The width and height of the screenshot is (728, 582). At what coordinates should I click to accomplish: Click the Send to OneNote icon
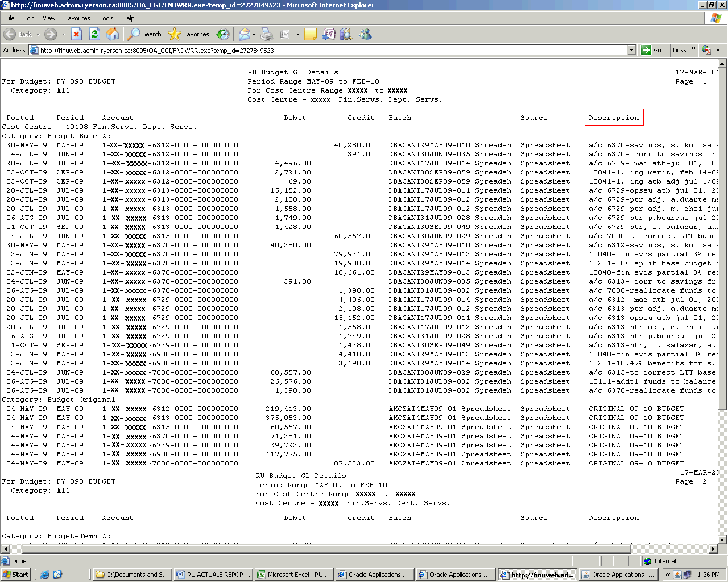pos(328,34)
